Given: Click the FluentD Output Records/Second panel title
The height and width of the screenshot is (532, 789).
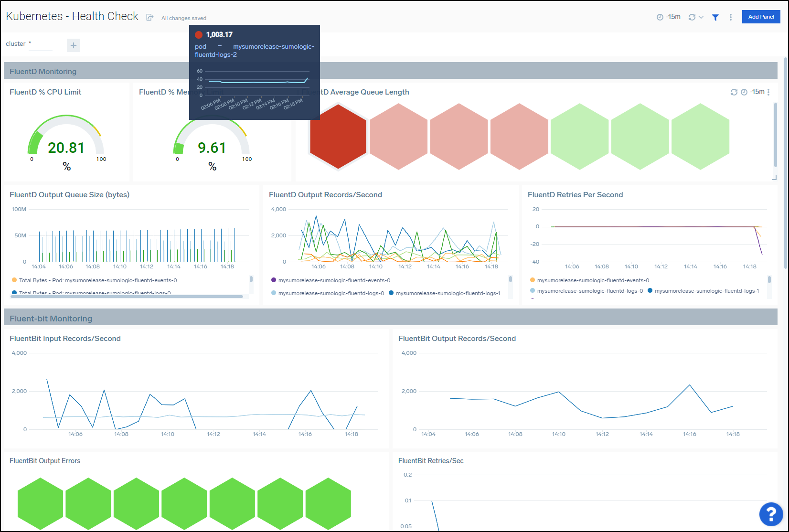Looking at the screenshot, I should coord(325,195).
